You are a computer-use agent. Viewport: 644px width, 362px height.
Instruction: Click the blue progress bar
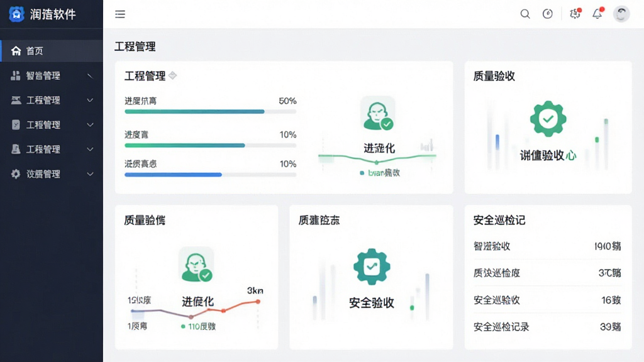(x=210, y=175)
